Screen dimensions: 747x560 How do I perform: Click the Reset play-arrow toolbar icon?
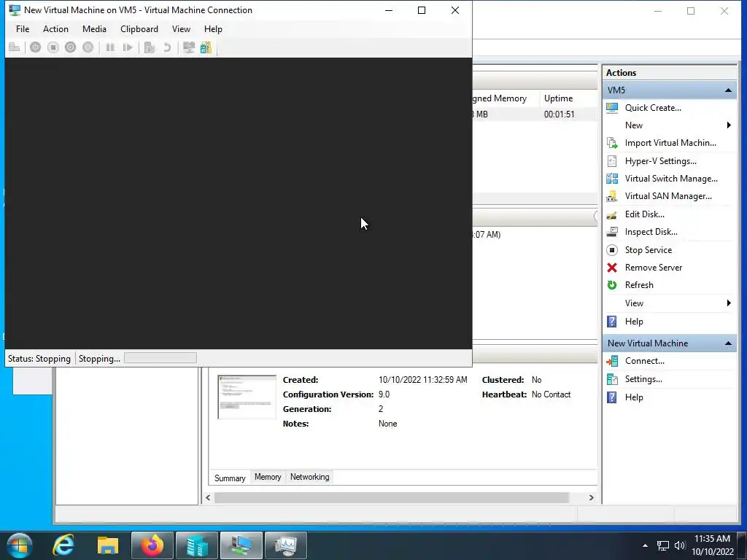click(127, 47)
